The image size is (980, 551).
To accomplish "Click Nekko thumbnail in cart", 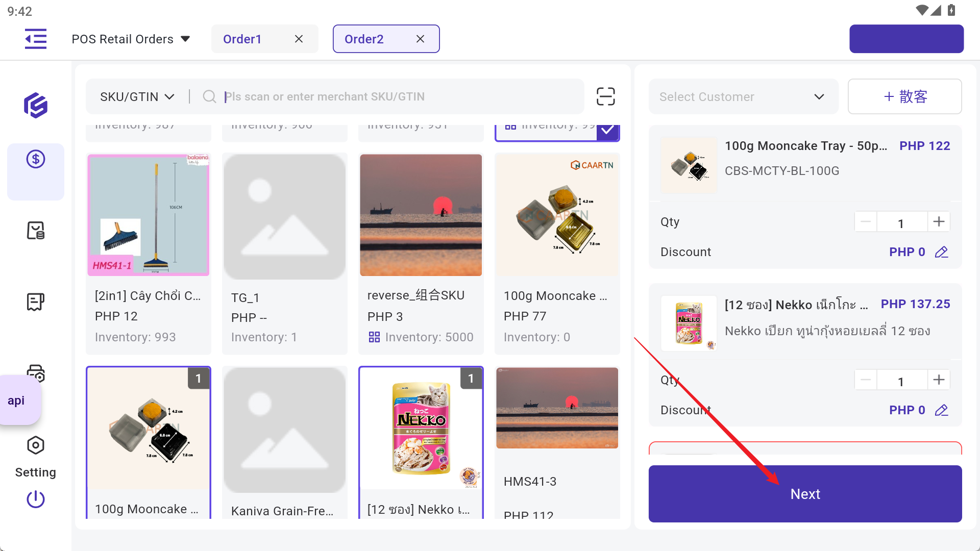I will coord(689,323).
